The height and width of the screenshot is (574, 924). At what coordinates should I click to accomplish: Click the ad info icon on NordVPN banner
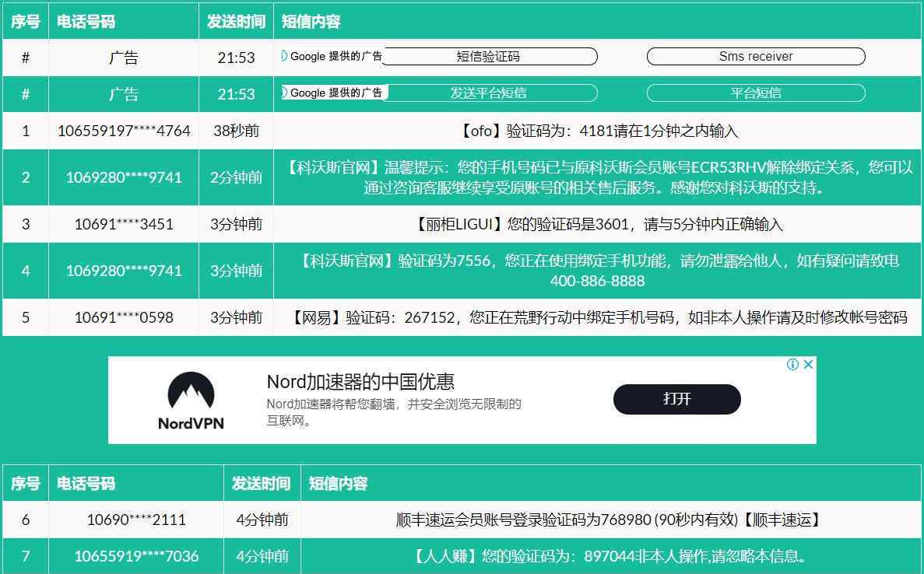pyautogui.click(x=792, y=365)
